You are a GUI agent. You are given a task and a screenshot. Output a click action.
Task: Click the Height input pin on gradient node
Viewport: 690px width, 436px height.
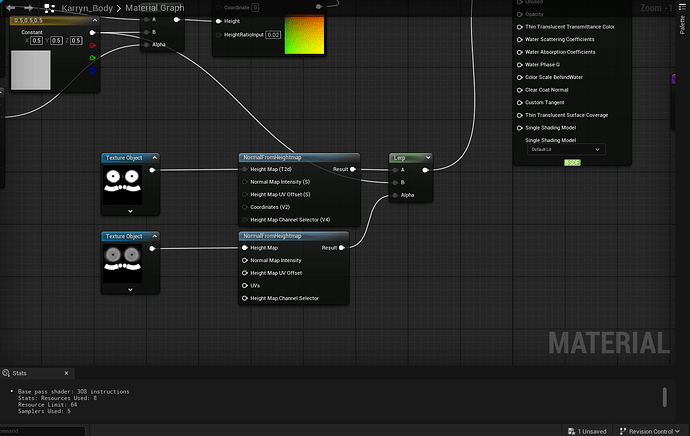(x=218, y=21)
